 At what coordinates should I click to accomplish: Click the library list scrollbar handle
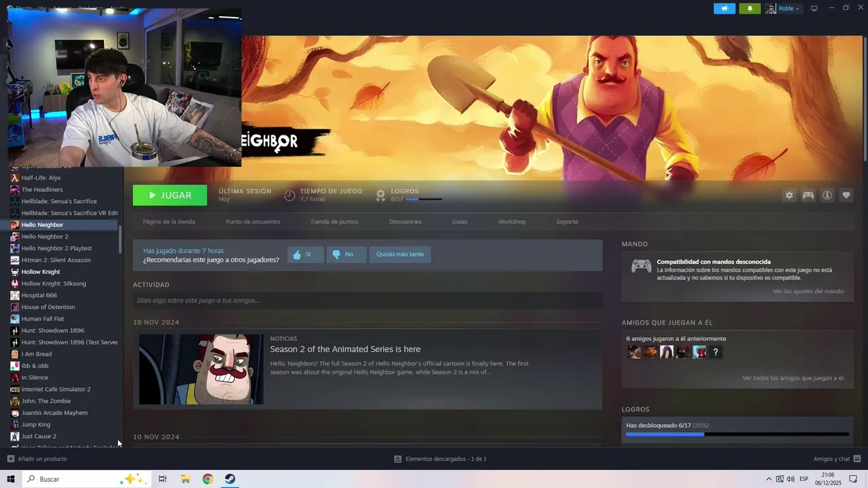pos(121,239)
